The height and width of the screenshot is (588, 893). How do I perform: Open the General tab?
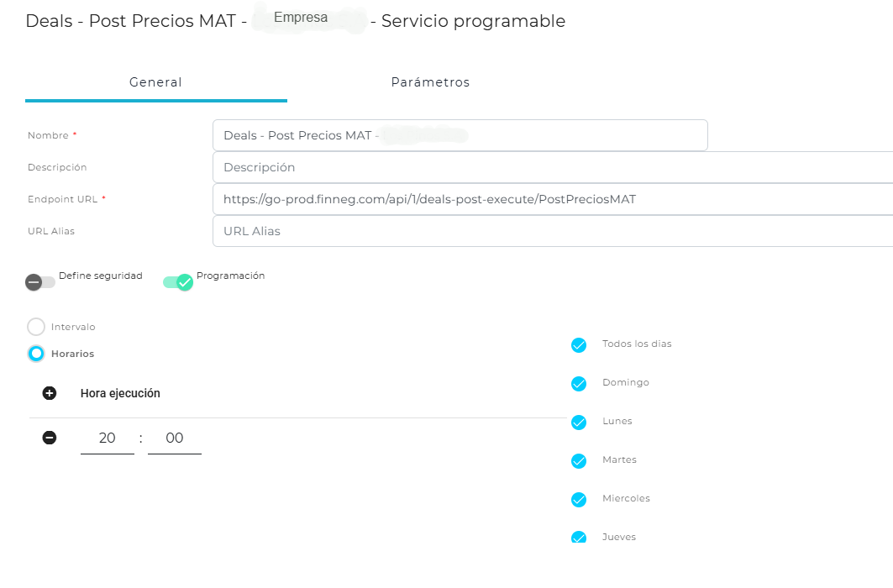tap(155, 82)
